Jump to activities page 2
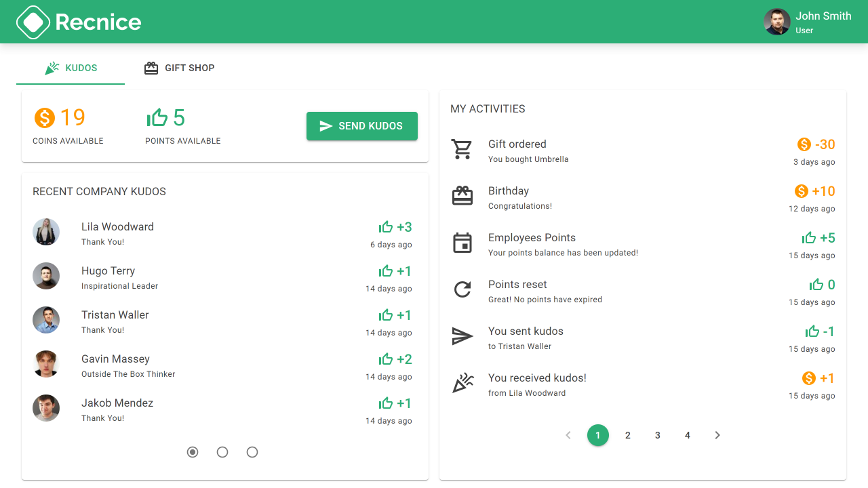This screenshot has width=868, height=488. 628,435
